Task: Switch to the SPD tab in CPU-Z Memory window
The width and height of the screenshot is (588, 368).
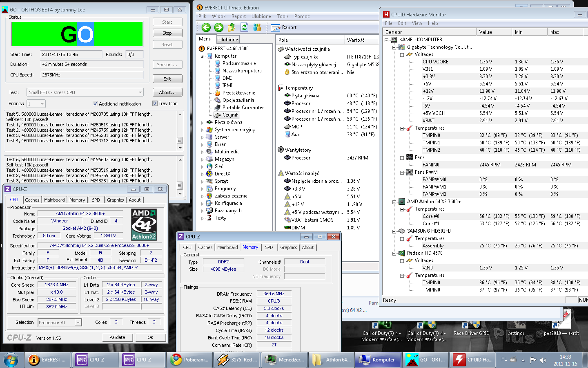Action: [x=269, y=247]
